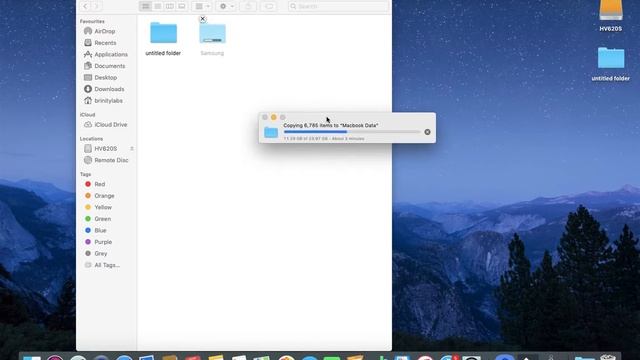Switch Finder to column view
The width and height of the screenshot is (640, 360).
[x=169, y=6]
